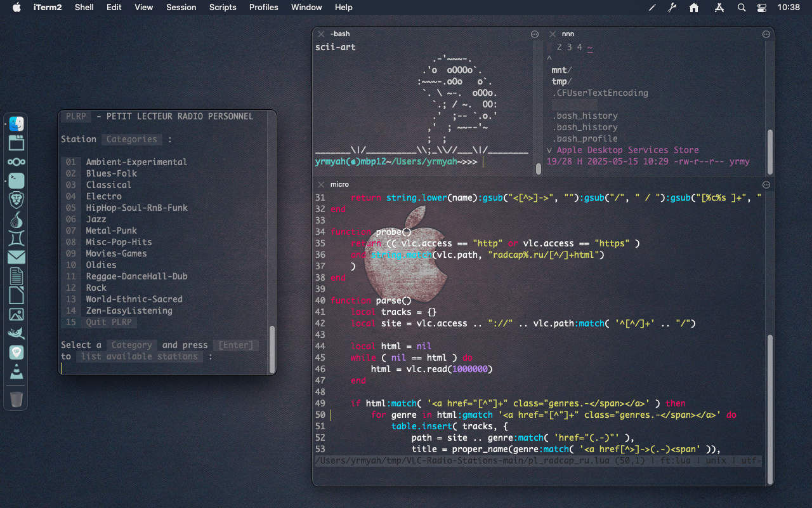Open Finder from the dock
The width and height of the screenshot is (812, 508).
pyautogui.click(x=16, y=124)
